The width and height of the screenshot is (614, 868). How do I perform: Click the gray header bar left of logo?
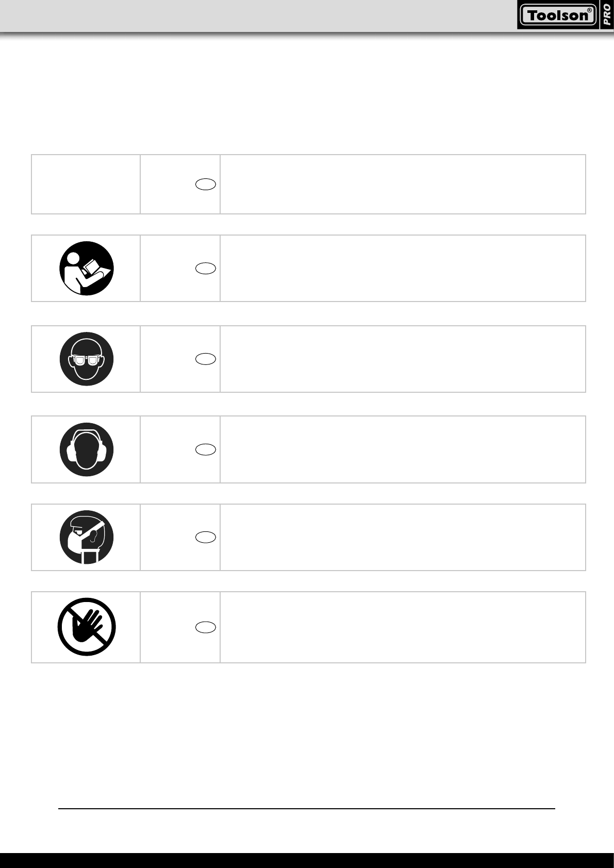pos(258,15)
